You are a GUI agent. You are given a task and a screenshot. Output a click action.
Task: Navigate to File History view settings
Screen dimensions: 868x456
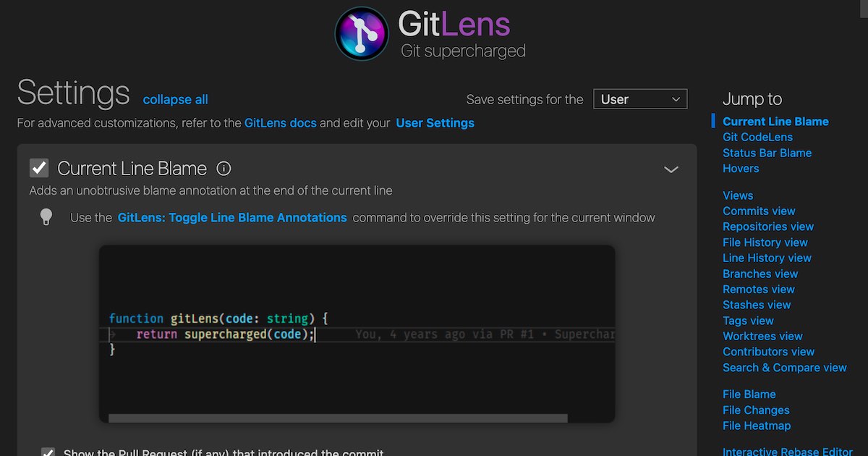765,242
